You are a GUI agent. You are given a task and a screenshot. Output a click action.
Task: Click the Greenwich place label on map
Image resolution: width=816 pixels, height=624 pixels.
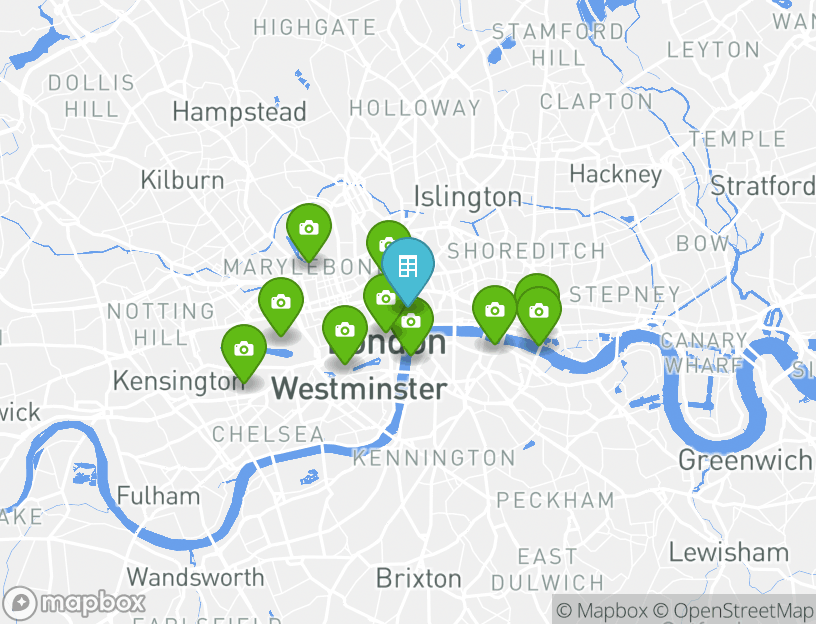point(745,460)
